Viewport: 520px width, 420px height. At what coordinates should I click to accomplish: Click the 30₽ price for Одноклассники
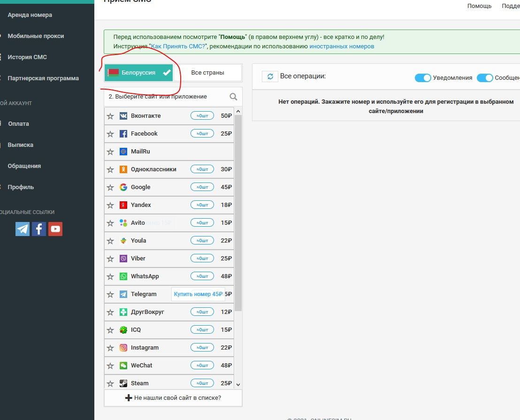(x=226, y=169)
